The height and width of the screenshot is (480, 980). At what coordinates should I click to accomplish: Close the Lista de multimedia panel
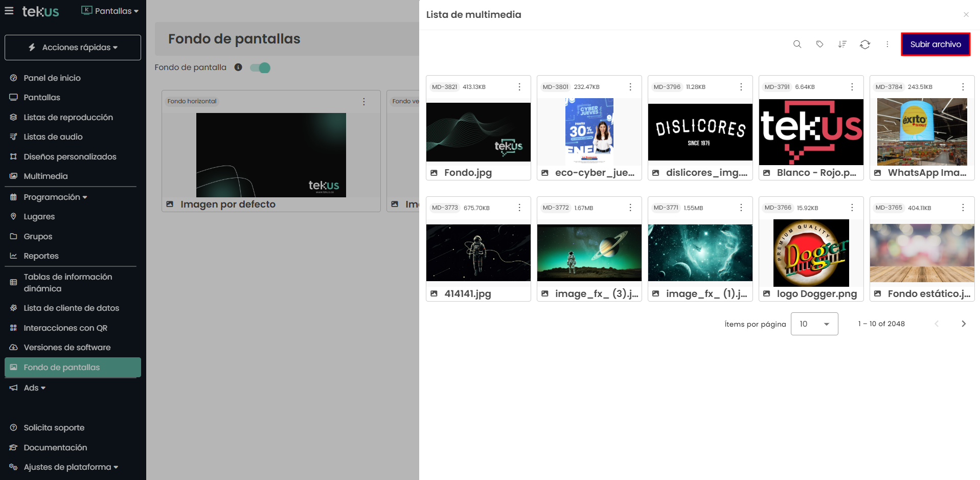click(x=966, y=15)
